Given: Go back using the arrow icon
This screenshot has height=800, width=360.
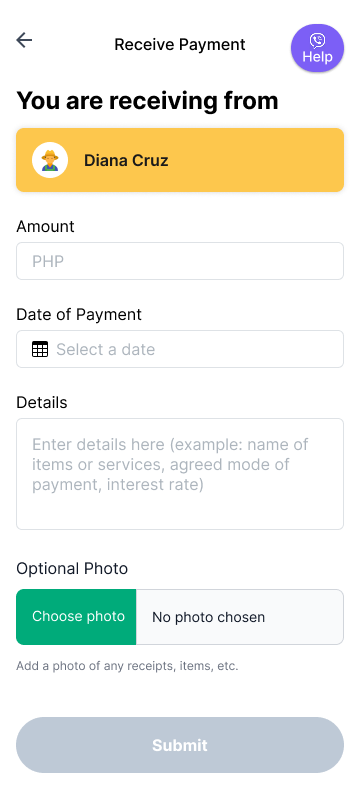Looking at the screenshot, I should (x=24, y=40).
